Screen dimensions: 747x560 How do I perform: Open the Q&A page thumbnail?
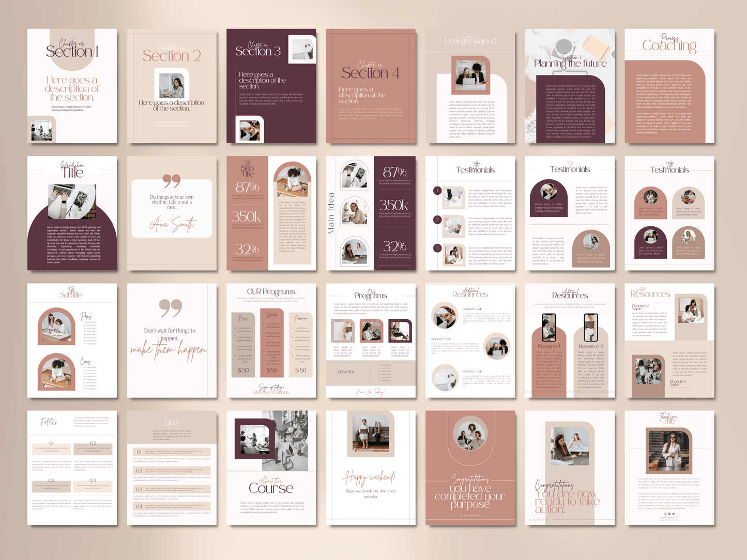[172, 468]
